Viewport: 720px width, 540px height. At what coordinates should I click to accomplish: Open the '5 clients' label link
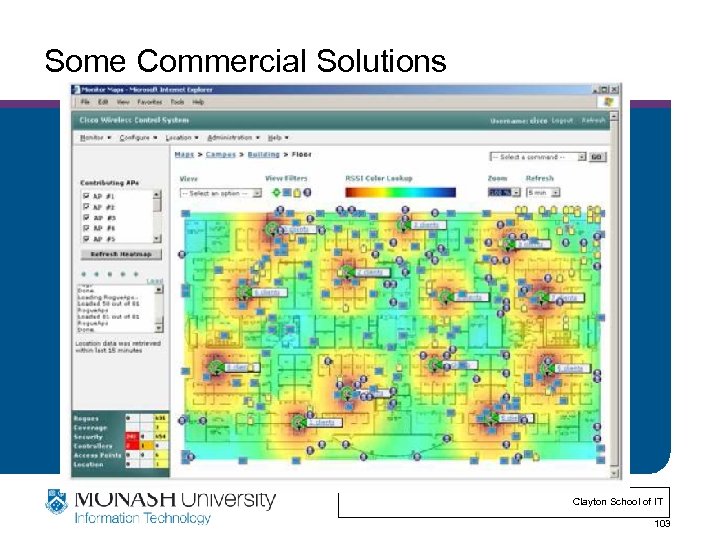pos(572,369)
